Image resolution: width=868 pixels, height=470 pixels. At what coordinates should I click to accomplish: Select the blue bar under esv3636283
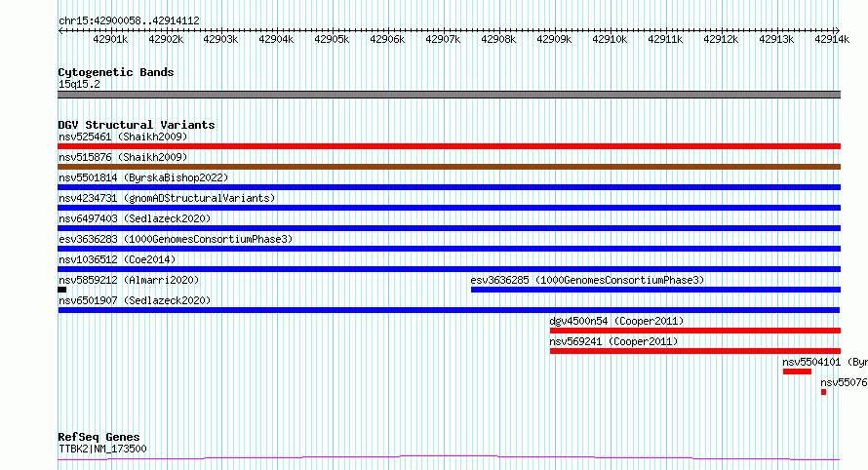tap(449, 249)
